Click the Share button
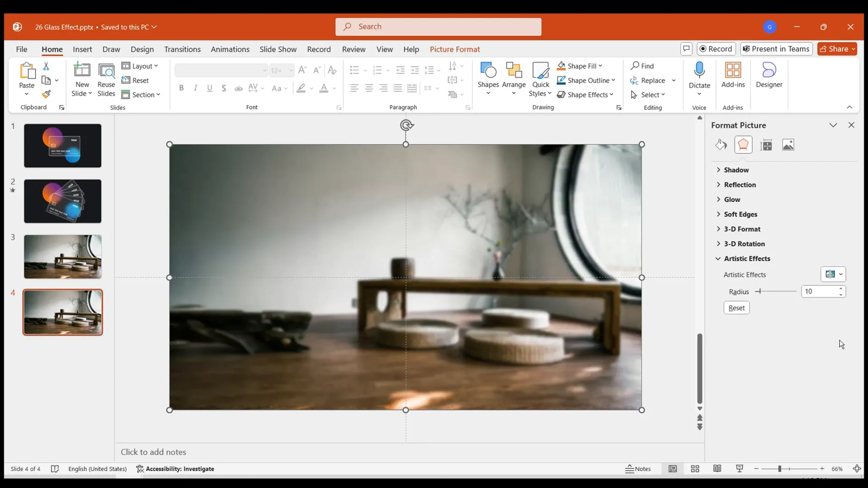 (x=837, y=49)
